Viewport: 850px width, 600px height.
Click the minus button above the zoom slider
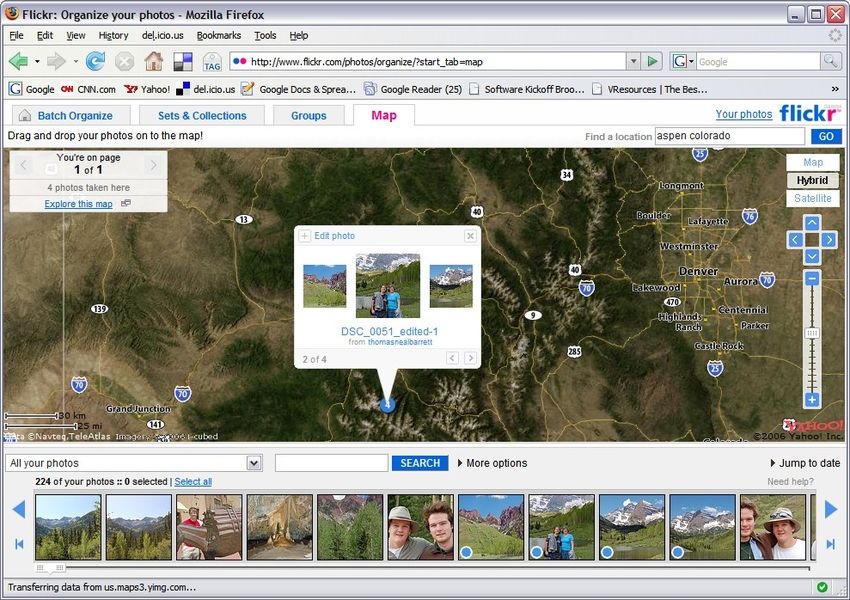pos(812,279)
